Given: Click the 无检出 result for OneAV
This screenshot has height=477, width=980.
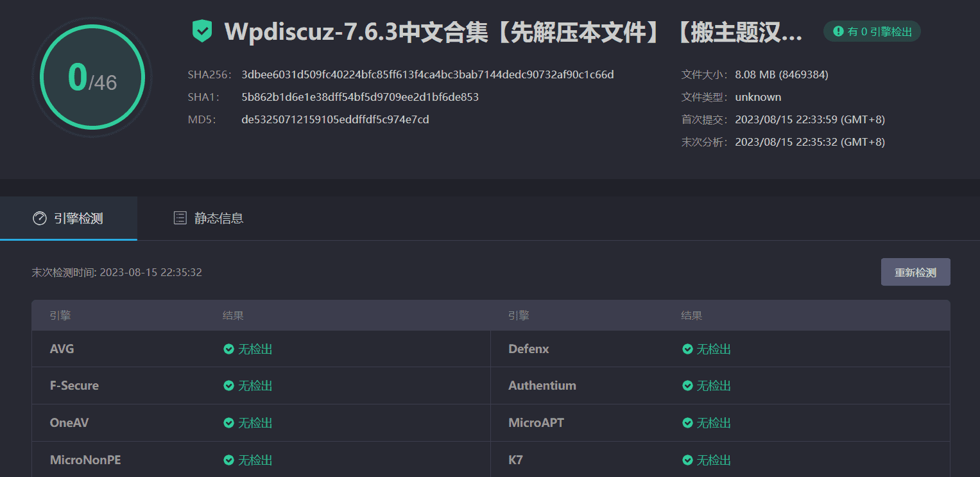Looking at the screenshot, I should 255,423.
